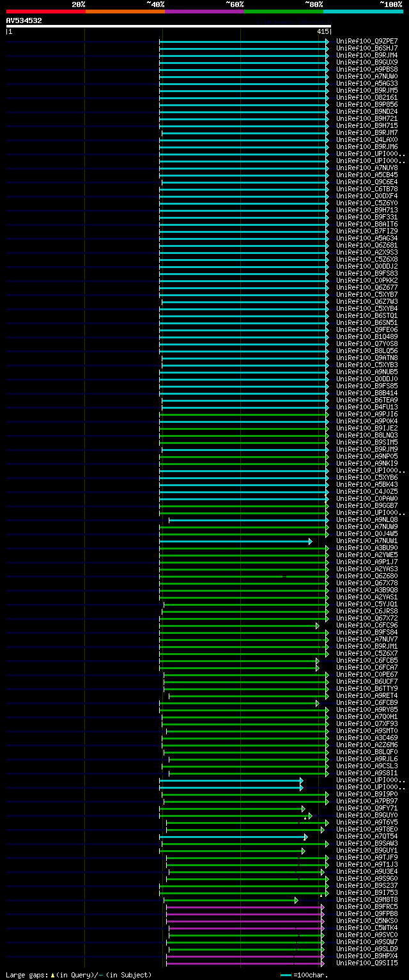Select hit label UniRef100_A9CSL3

(x=367, y=766)
